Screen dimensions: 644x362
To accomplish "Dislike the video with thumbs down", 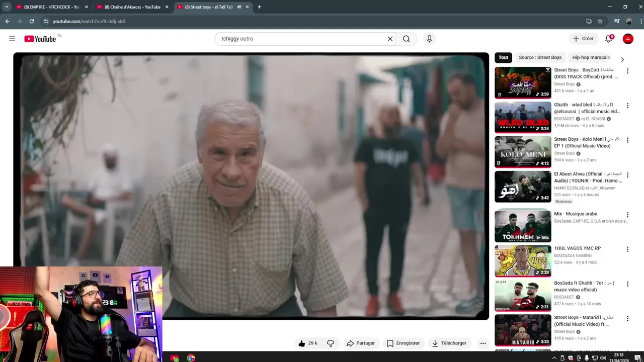I will 331,343.
